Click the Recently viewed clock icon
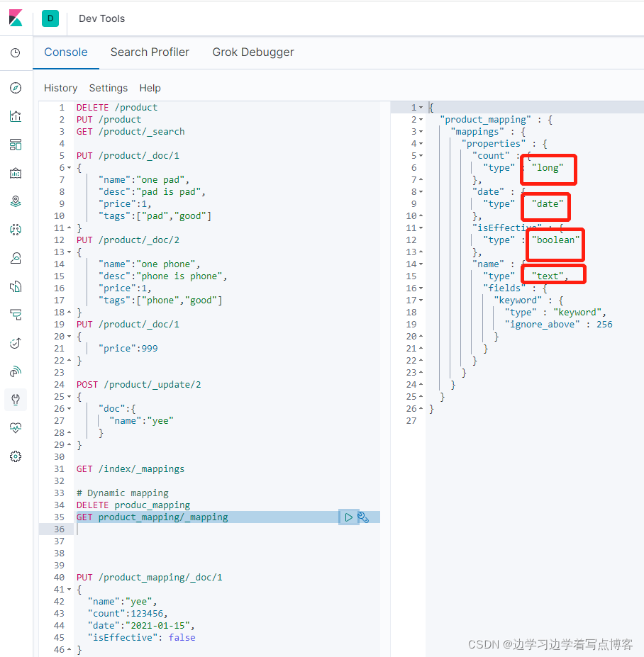Image resolution: width=644 pixels, height=657 pixels. [16, 52]
